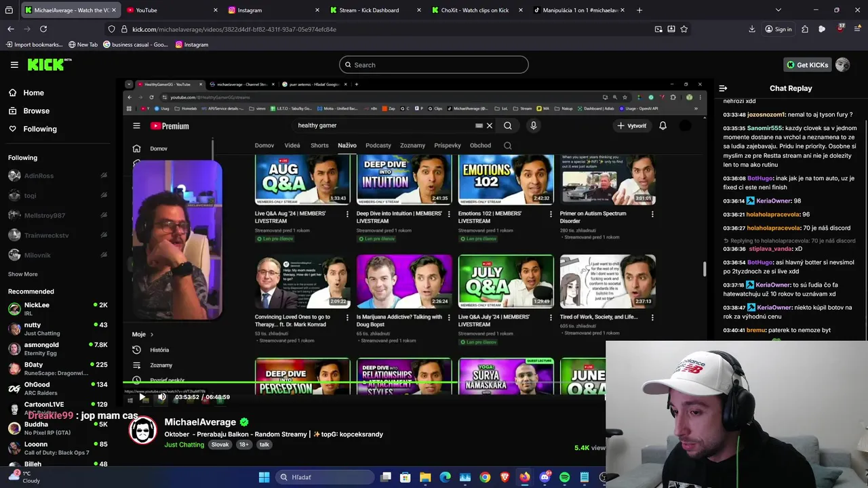Open recommended channel asmongold
The height and width of the screenshot is (488, 868).
tap(58, 348)
